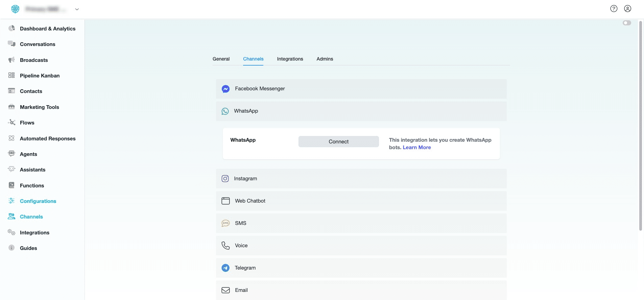Follow the Learn More link
The width and height of the screenshot is (644, 300).
(417, 147)
